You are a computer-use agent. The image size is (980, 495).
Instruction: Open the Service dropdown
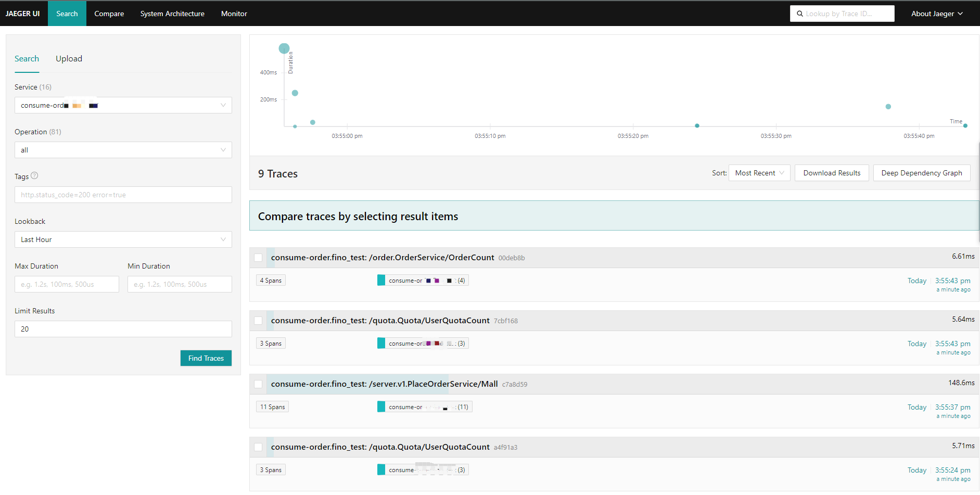(x=123, y=105)
